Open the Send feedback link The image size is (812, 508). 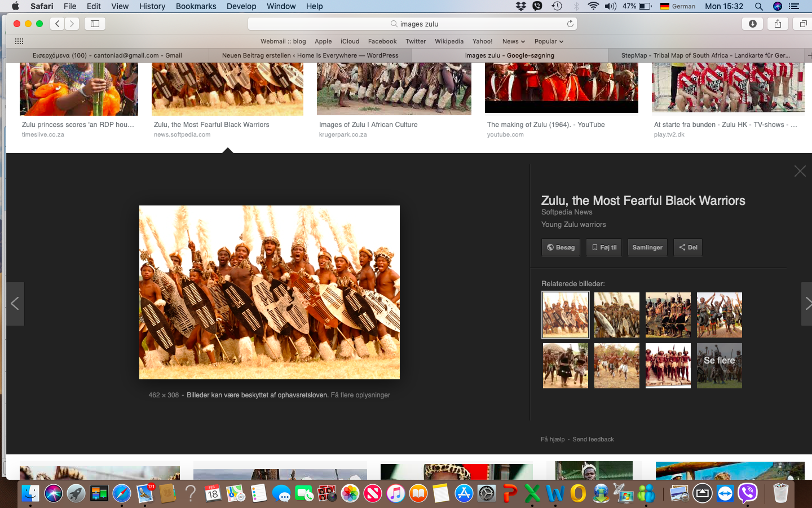593,439
